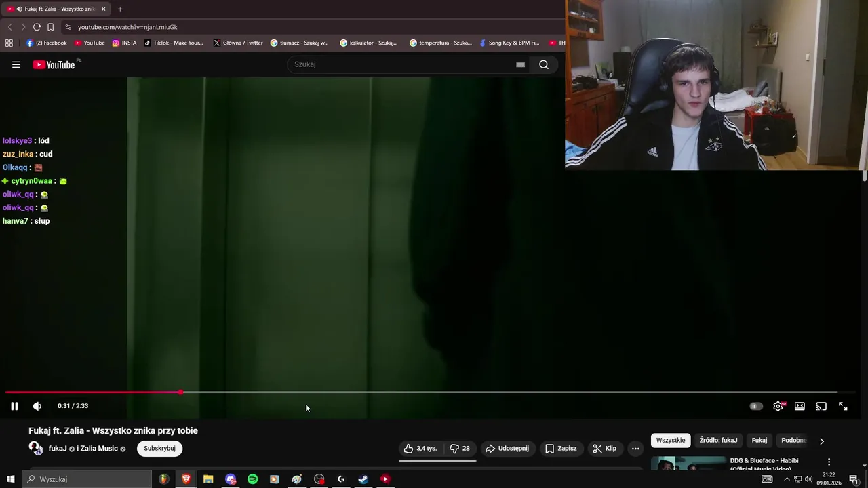The width and height of the screenshot is (868, 488).
Task: Like the video with 3,4 tys. likes
Action: (420, 449)
